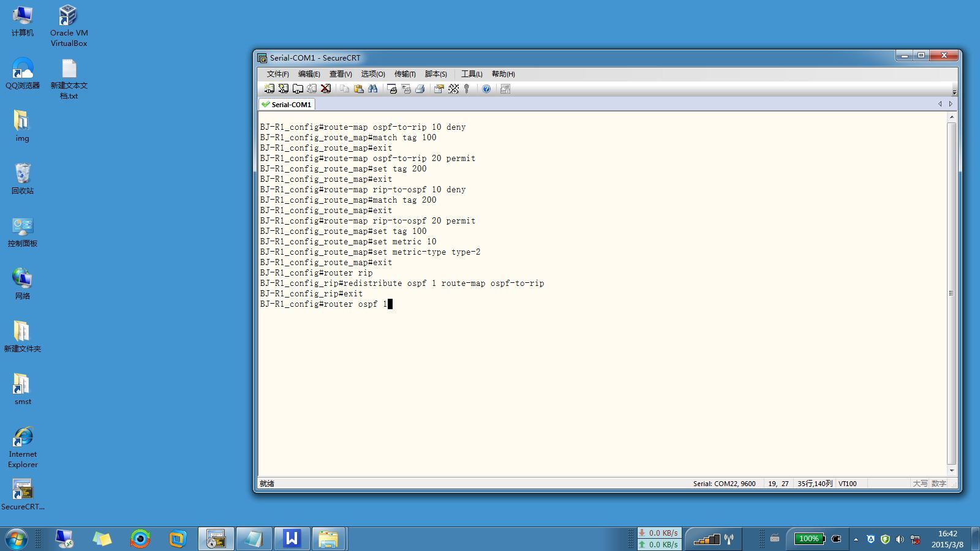Click the 'redistribute ospf 1 route-map ospf-to-rip' line
This screenshot has width=980, height=551.
click(x=402, y=283)
